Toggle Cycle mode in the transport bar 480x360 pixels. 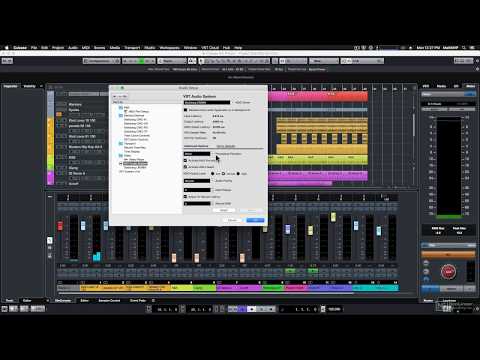tap(242, 309)
